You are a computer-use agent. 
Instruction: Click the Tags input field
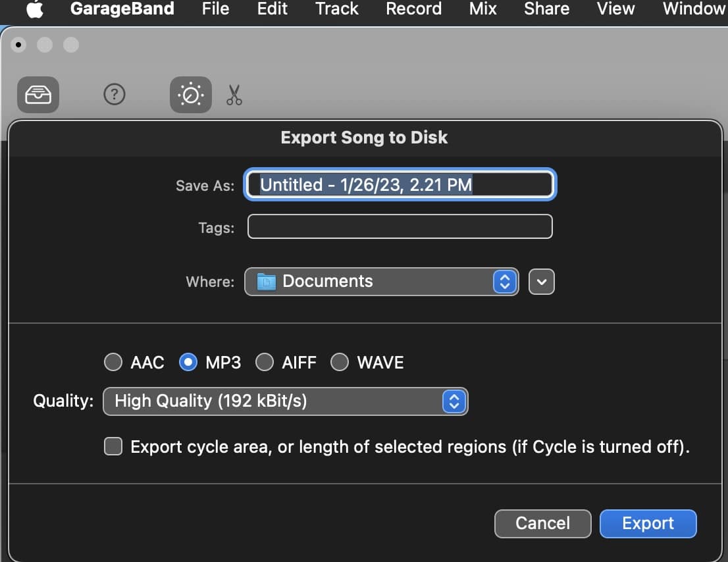400,228
